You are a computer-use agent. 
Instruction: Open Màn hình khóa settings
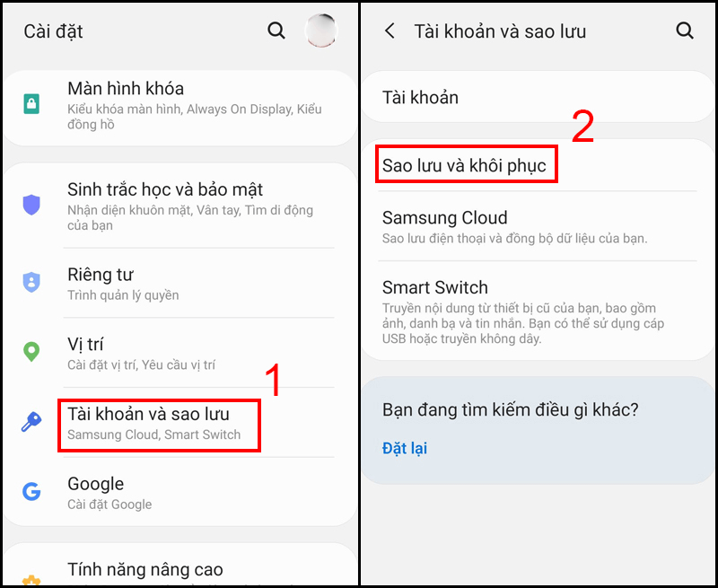tap(181, 108)
